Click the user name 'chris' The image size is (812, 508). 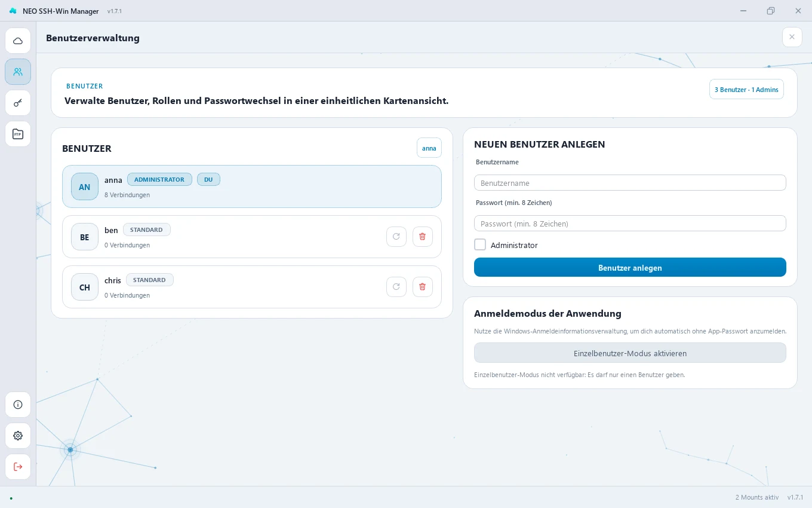point(113,280)
